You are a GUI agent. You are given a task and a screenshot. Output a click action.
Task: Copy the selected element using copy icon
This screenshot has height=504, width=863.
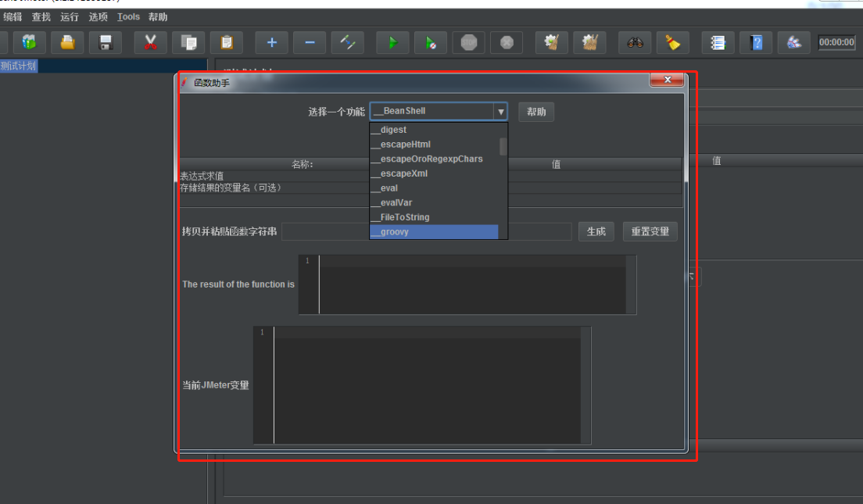[188, 43]
